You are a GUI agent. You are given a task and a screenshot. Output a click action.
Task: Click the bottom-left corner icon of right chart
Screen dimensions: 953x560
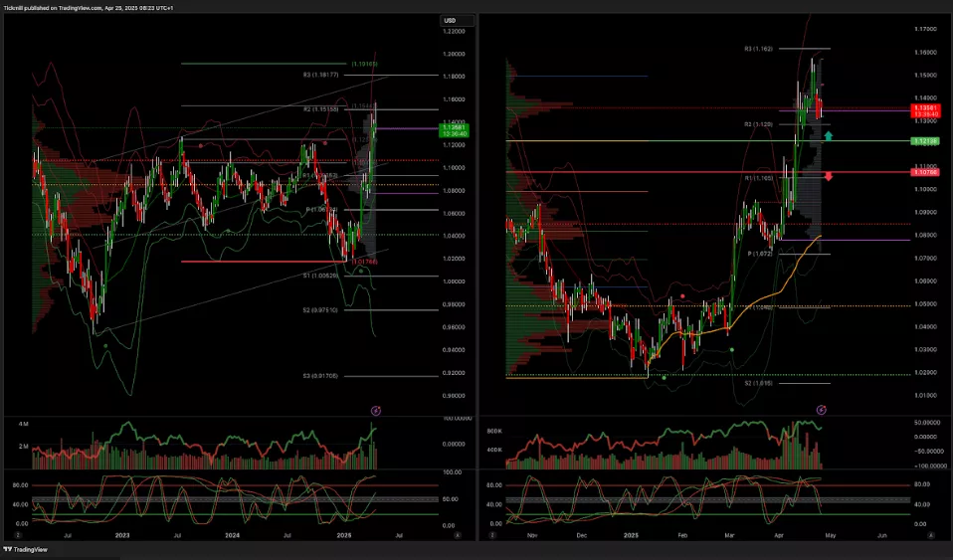click(x=492, y=535)
